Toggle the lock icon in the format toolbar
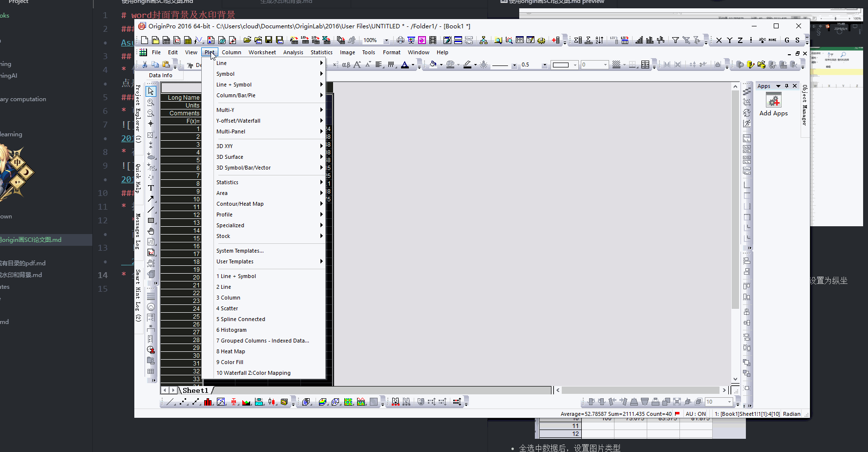The height and width of the screenshot is (452, 868). coord(717,65)
